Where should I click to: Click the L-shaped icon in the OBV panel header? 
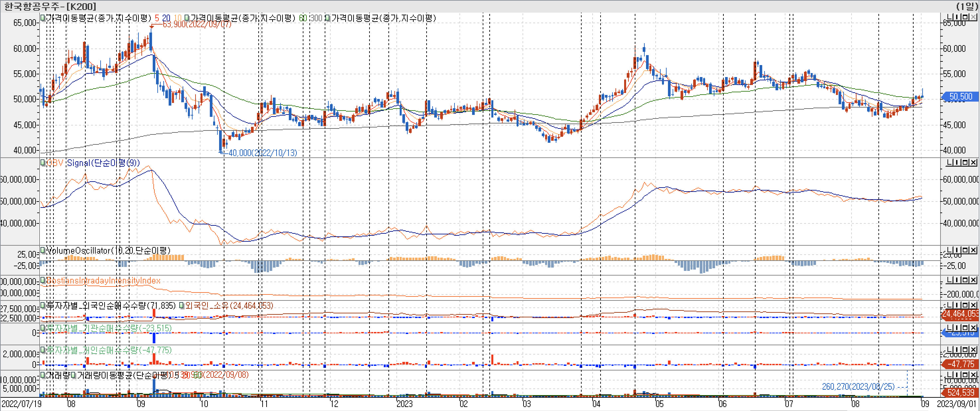click(x=949, y=162)
